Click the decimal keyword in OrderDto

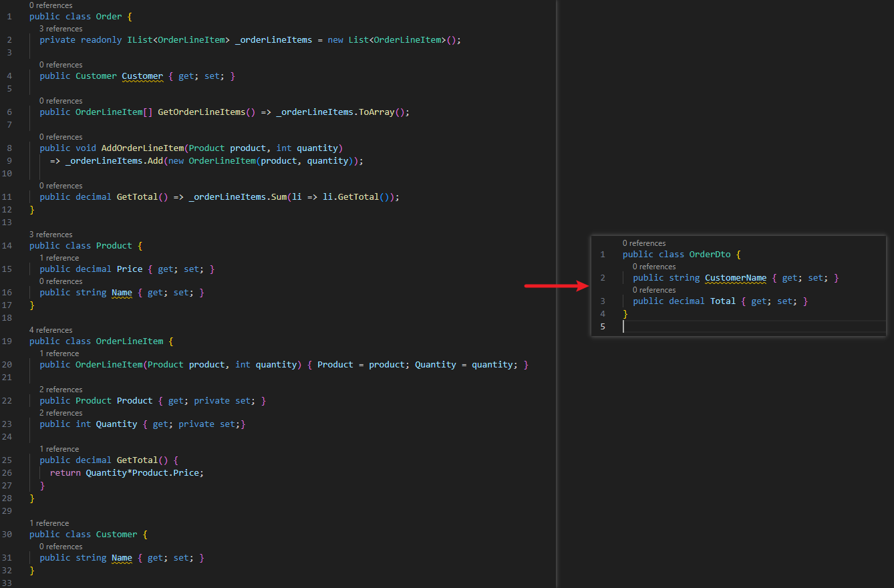pyautogui.click(x=687, y=301)
